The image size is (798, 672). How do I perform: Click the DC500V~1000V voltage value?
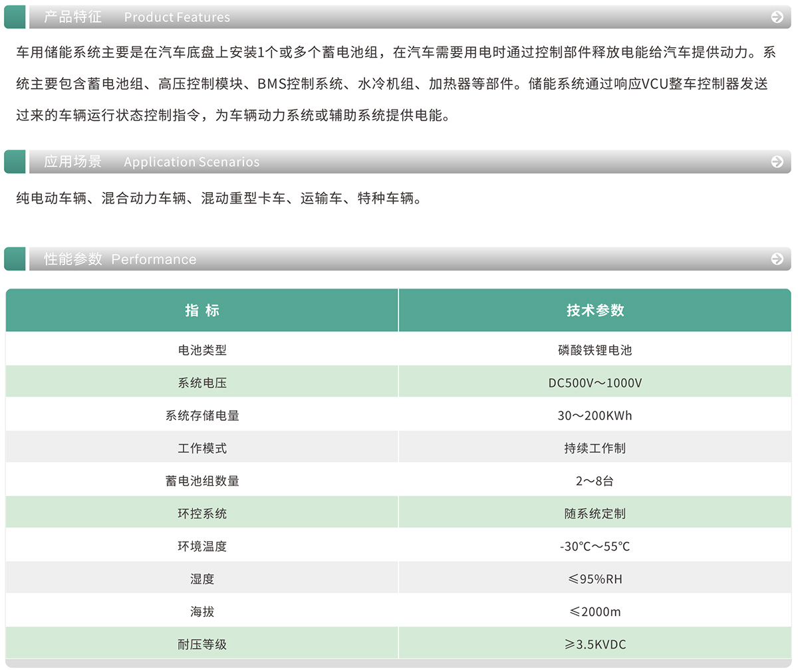click(x=595, y=383)
